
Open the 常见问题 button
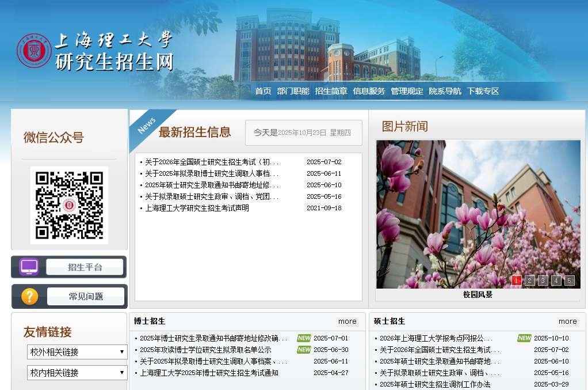tap(86, 296)
